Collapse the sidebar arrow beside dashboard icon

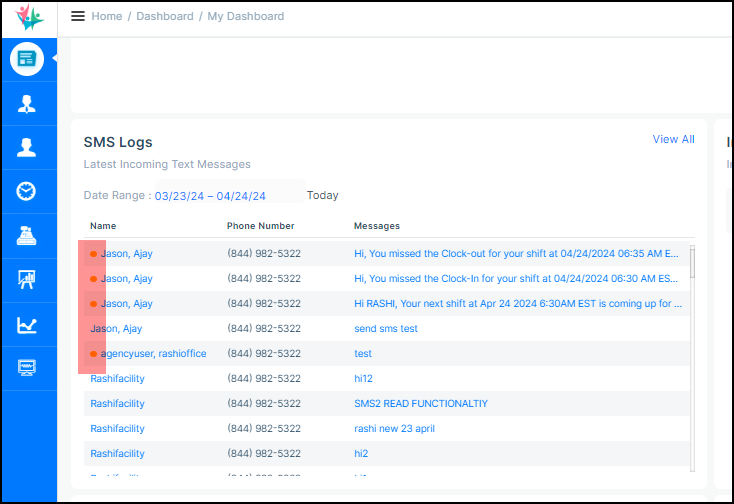[x=55, y=59]
